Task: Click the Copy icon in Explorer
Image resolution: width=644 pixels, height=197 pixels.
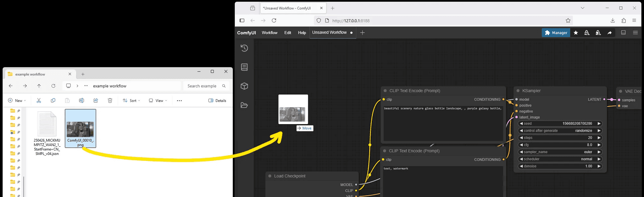Action: (x=53, y=101)
